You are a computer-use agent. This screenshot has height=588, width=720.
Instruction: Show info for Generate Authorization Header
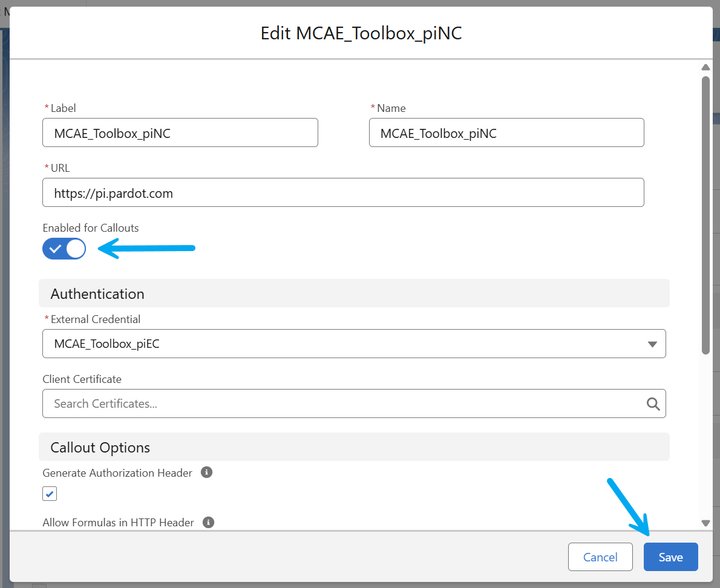(207, 472)
